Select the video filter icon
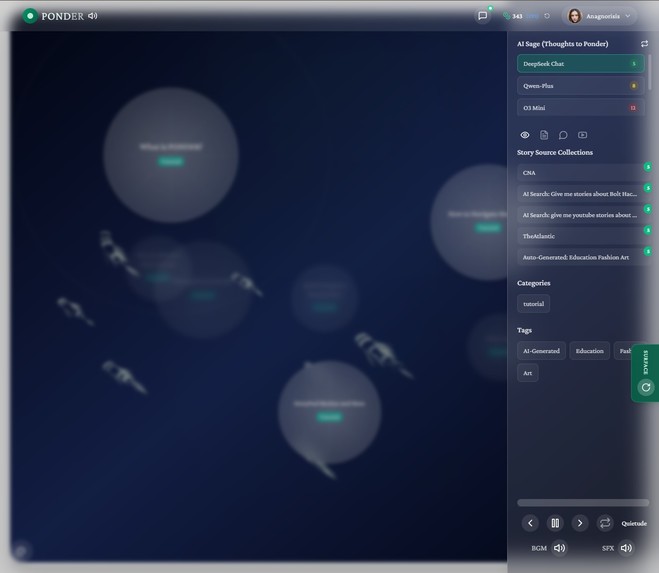The height and width of the screenshot is (573, 659). pos(583,135)
